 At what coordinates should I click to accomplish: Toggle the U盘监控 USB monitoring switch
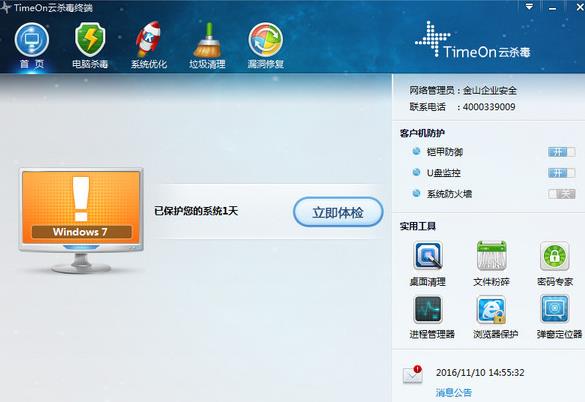561,173
